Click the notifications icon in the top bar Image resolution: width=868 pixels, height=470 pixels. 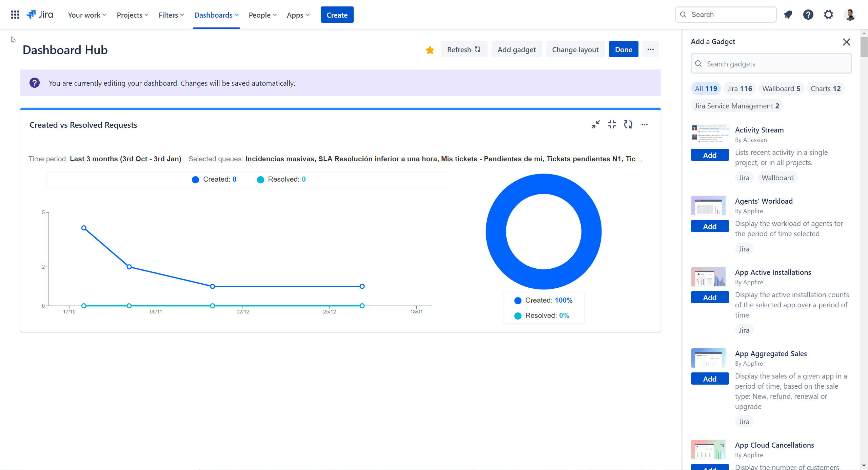[x=788, y=15]
